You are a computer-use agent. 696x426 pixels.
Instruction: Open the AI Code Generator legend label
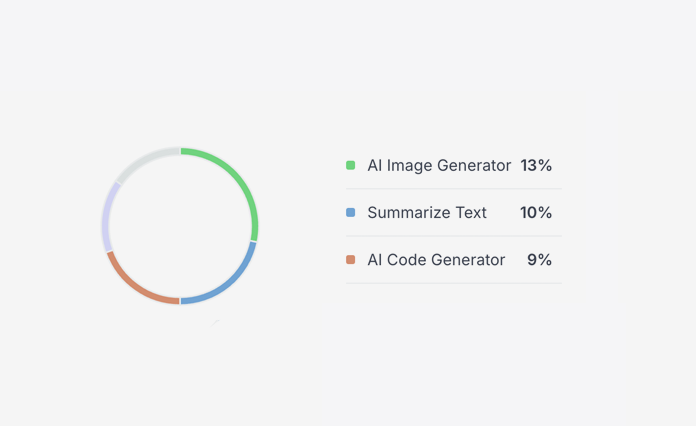point(436,260)
